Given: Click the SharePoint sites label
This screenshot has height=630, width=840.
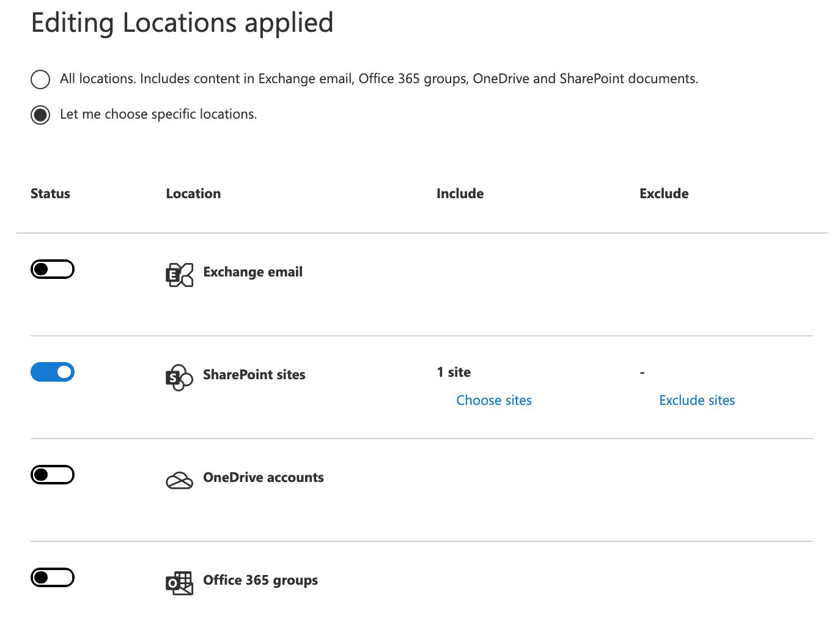Looking at the screenshot, I should pyautogui.click(x=254, y=375).
